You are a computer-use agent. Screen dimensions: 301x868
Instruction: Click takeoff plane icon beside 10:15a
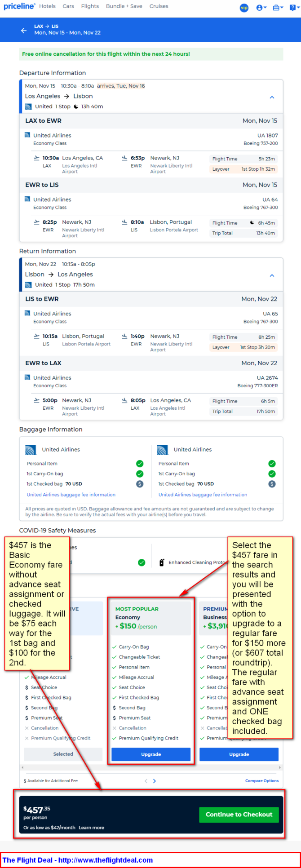(36, 336)
